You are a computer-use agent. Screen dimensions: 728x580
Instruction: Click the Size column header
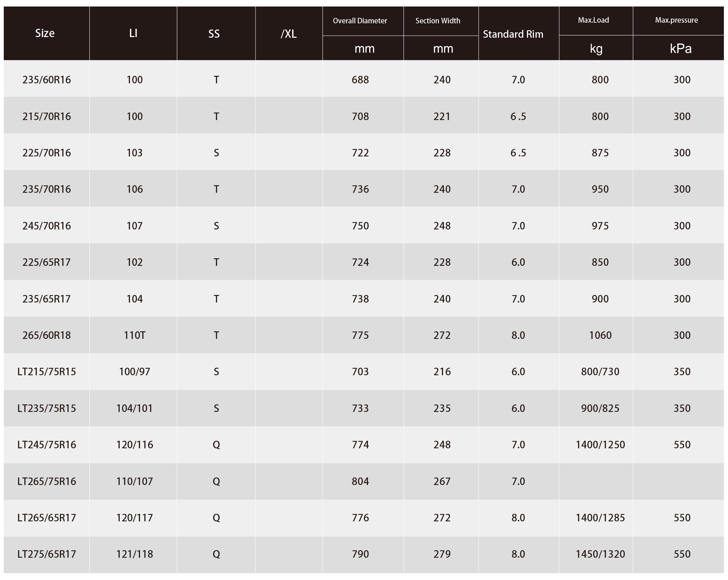[x=45, y=33]
